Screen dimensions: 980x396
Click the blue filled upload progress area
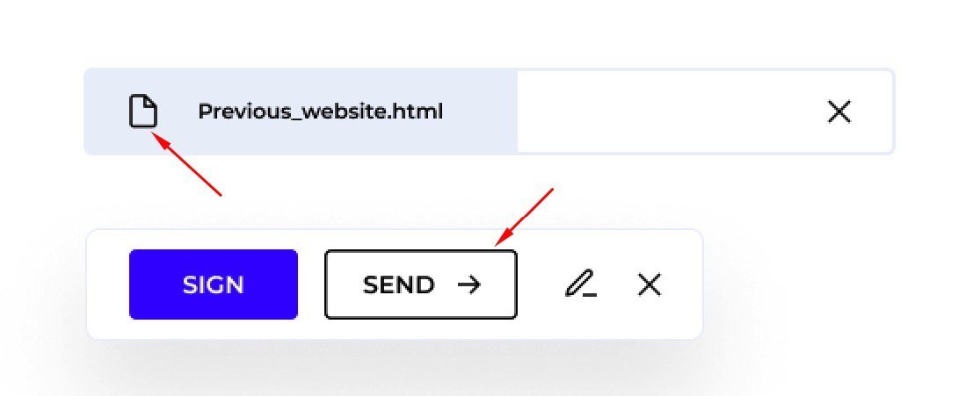tap(301, 112)
